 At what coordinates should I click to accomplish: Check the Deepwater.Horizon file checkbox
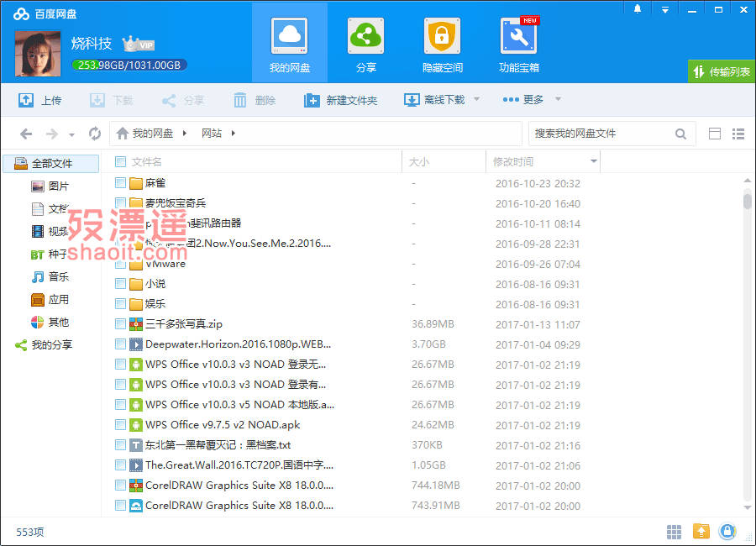tap(120, 344)
